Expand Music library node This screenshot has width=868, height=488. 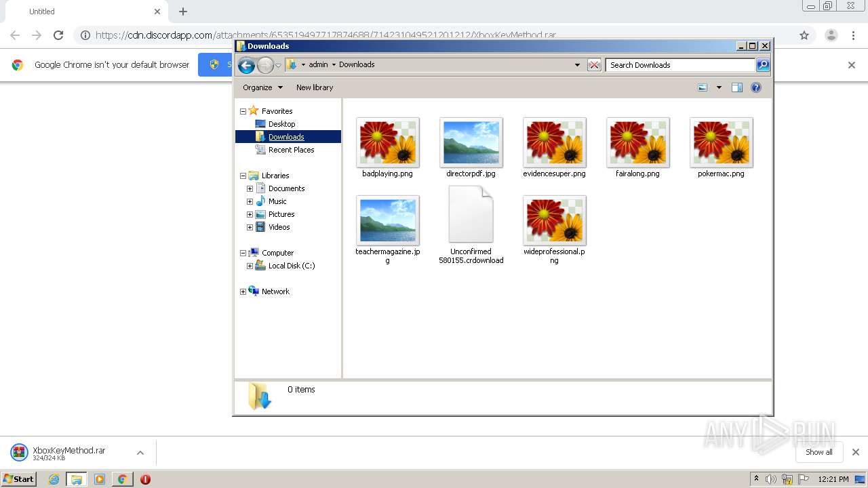(250, 201)
